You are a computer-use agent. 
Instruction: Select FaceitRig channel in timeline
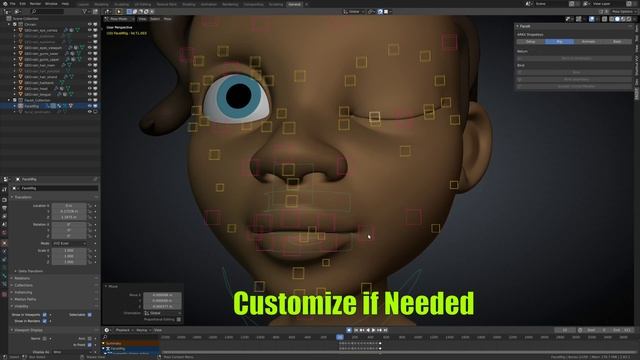pyautogui.click(x=131, y=349)
